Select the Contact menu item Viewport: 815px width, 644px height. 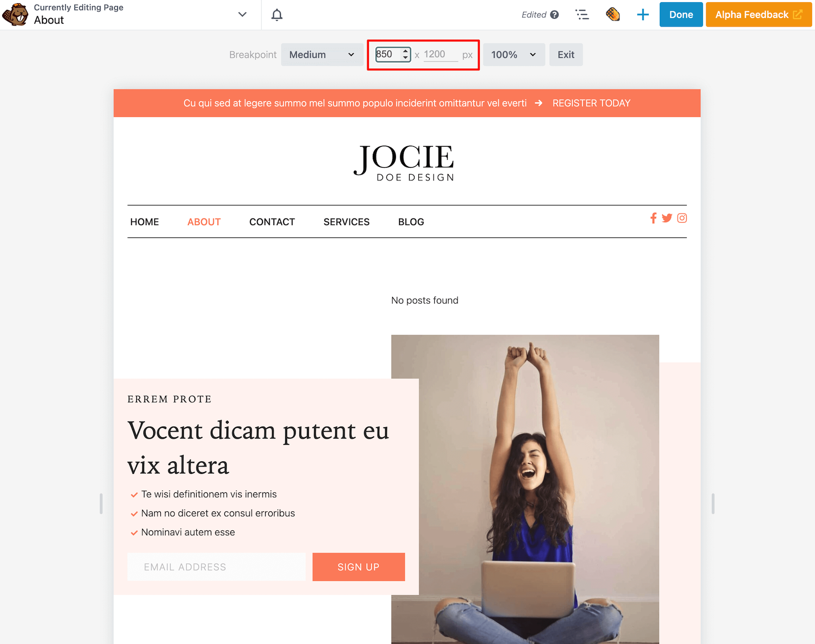point(272,222)
